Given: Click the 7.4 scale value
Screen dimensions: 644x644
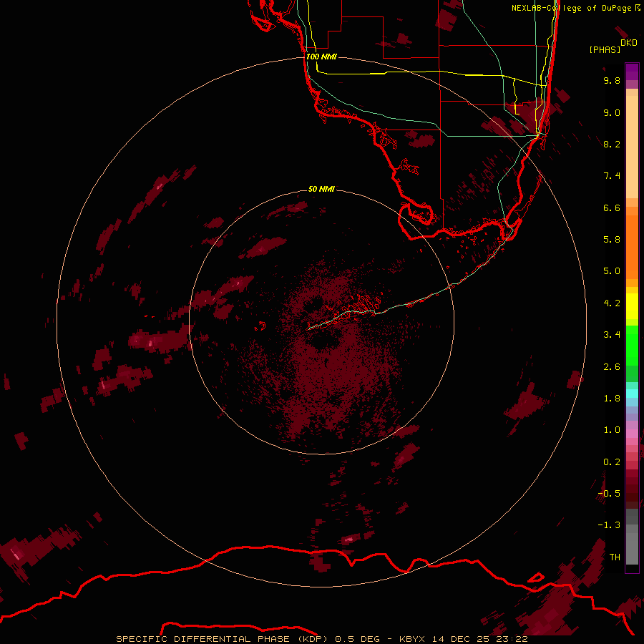Looking at the screenshot, I should (612, 176).
